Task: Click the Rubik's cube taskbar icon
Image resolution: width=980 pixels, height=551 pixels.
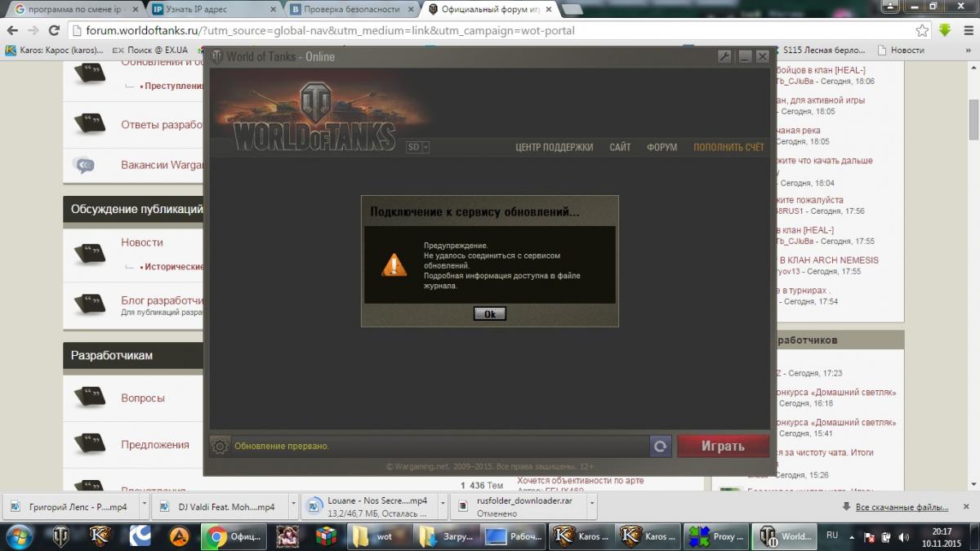Action: [x=326, y=536]
